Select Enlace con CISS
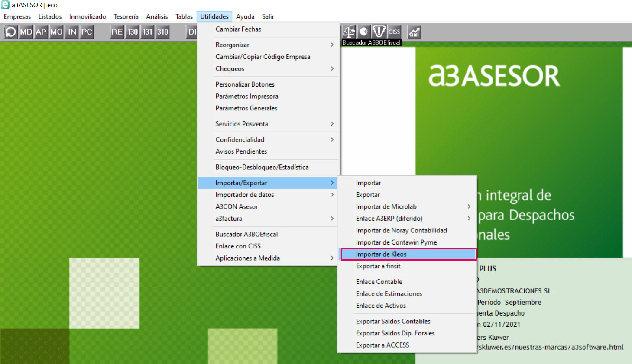Screen dimensions: 632x364 click(x=269, y=246)
